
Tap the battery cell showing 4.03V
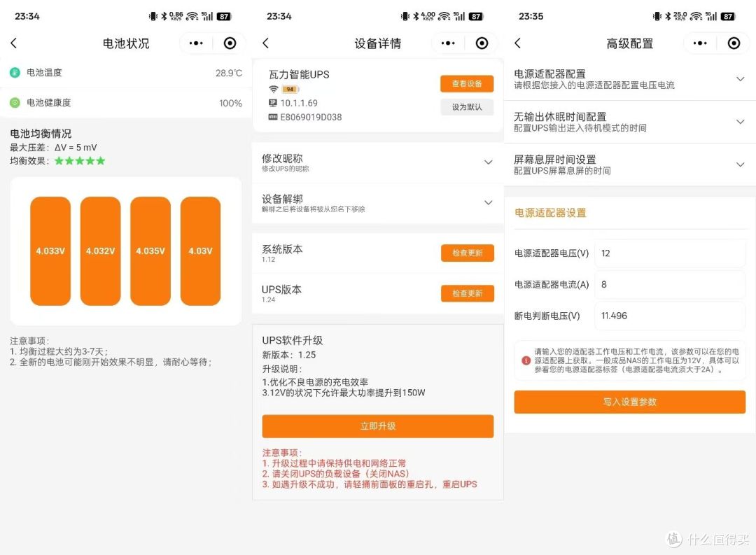tap(201, 251)
